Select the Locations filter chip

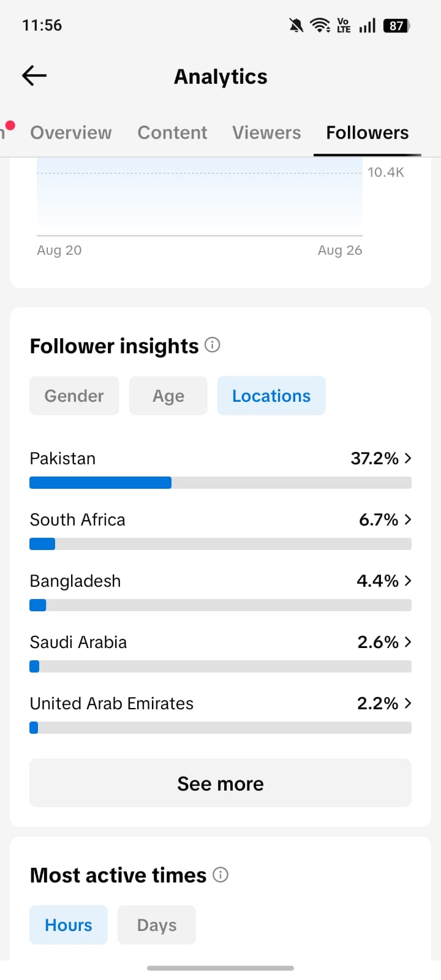[271, 396]
